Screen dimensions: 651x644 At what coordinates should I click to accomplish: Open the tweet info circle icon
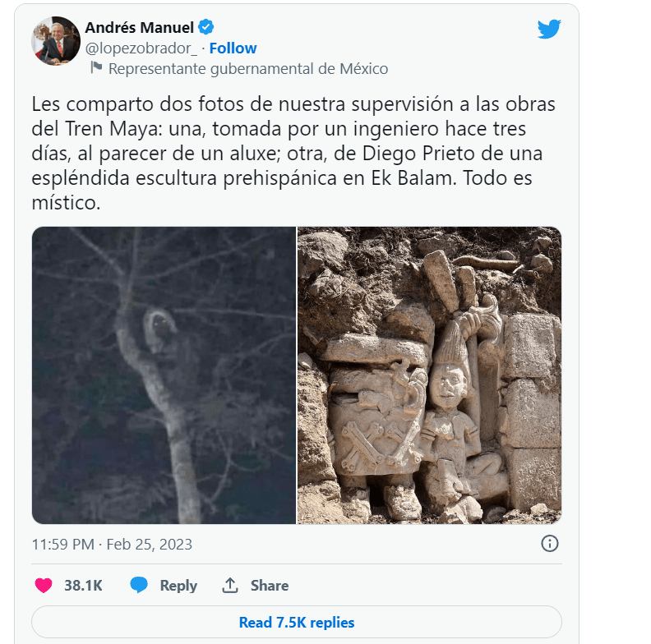(550, 543)
